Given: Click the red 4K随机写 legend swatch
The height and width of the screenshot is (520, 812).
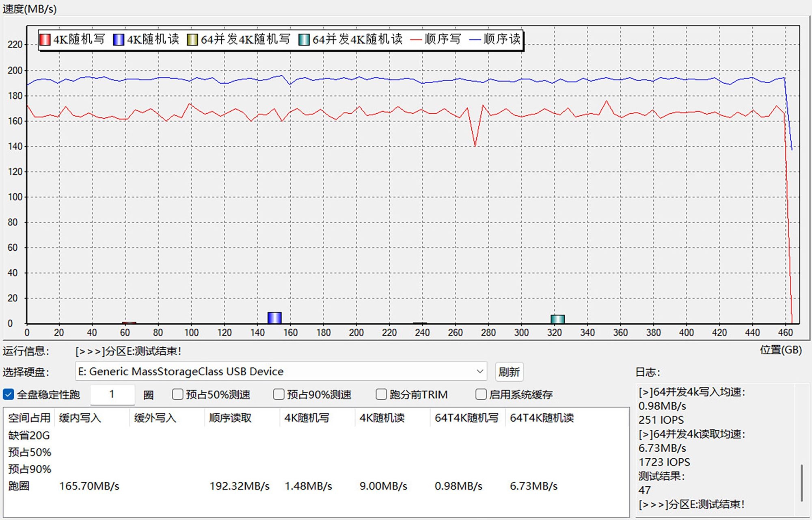Looking at the screenshot, I should (45, 39).
